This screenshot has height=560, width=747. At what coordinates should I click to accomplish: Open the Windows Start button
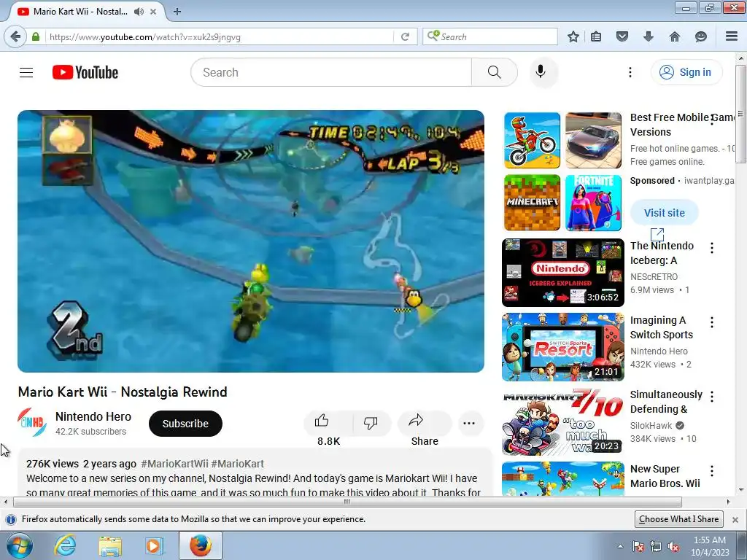coord(19,545)
